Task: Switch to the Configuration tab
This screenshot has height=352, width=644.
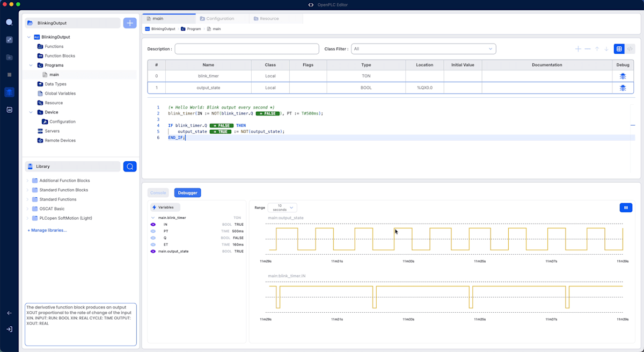Action: click(x=222, y=19)
